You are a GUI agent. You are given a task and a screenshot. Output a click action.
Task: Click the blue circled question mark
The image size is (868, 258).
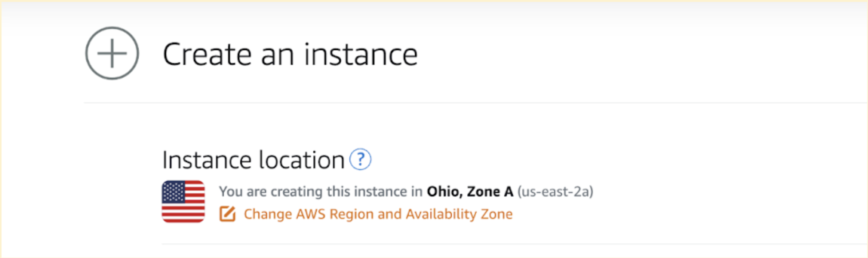point(360,159)
